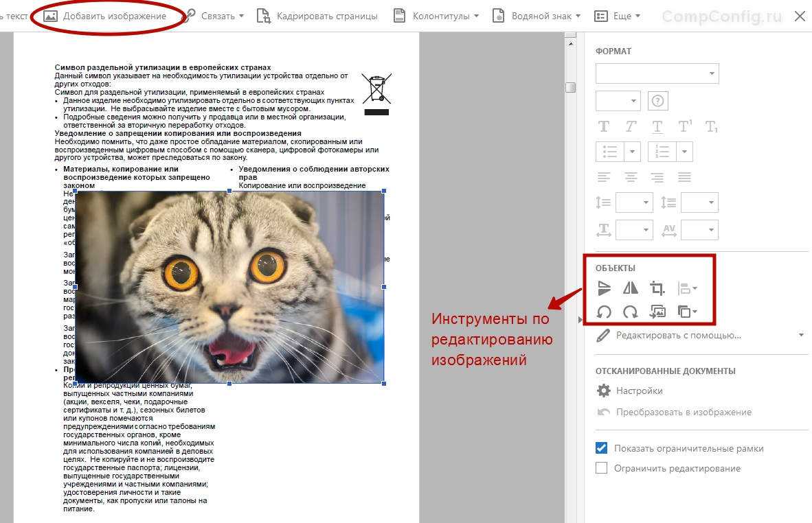Open the character spacing (AV) dropdown

click(699, 229)
